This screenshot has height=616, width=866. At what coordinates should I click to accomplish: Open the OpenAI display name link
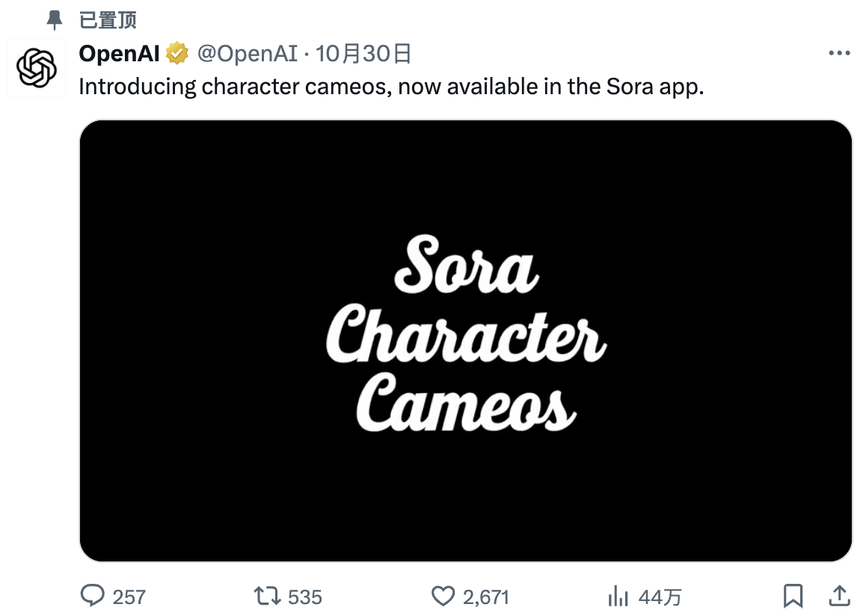point(120,54)
